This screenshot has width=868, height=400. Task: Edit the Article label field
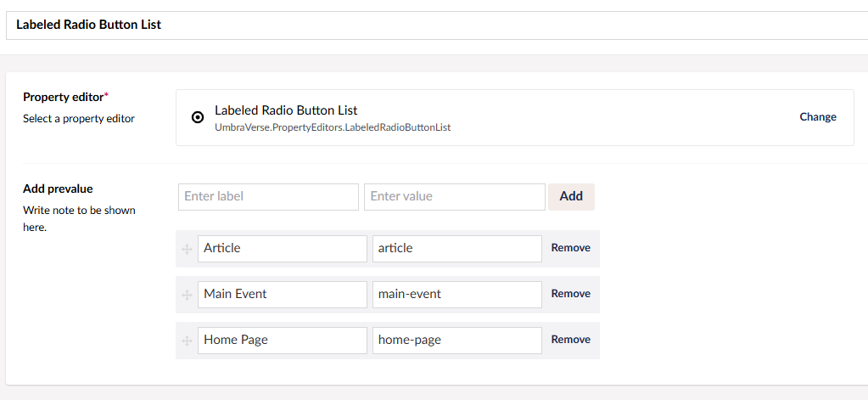tap(283, 249)
